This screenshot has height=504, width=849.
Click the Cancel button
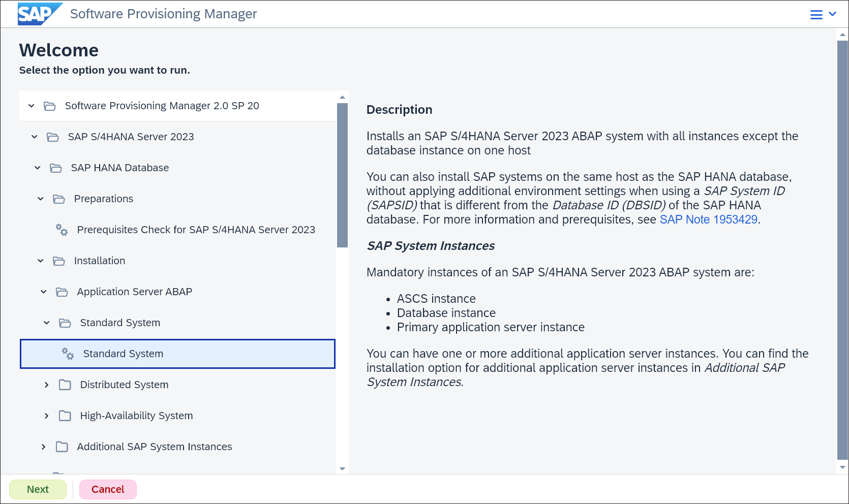[108, 489]
